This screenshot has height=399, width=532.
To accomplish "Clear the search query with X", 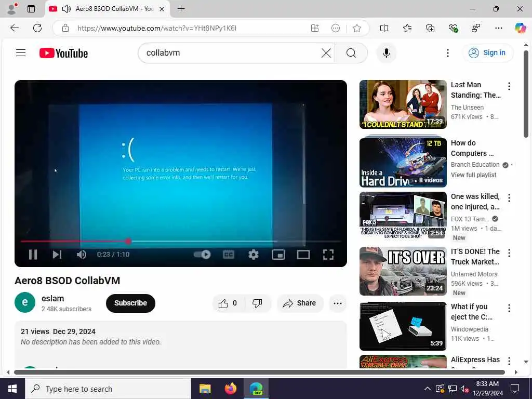I will 326,53.
